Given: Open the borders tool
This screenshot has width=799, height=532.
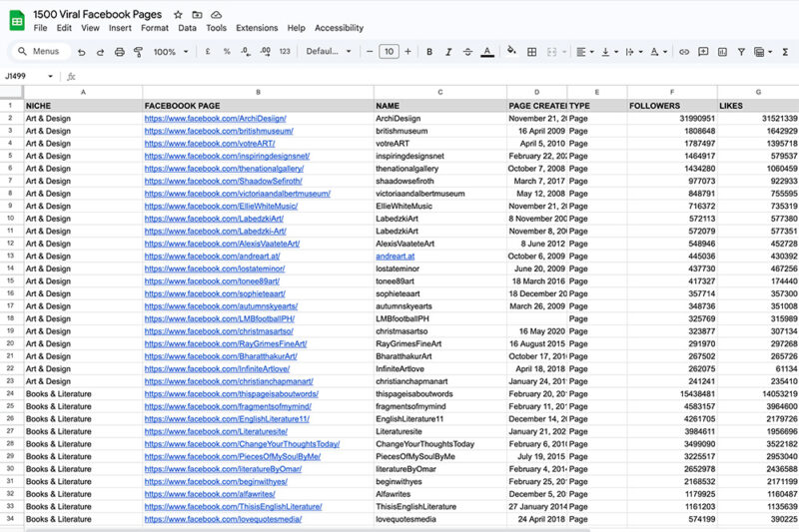Looking at the screenshot, I should click(531, 52).
